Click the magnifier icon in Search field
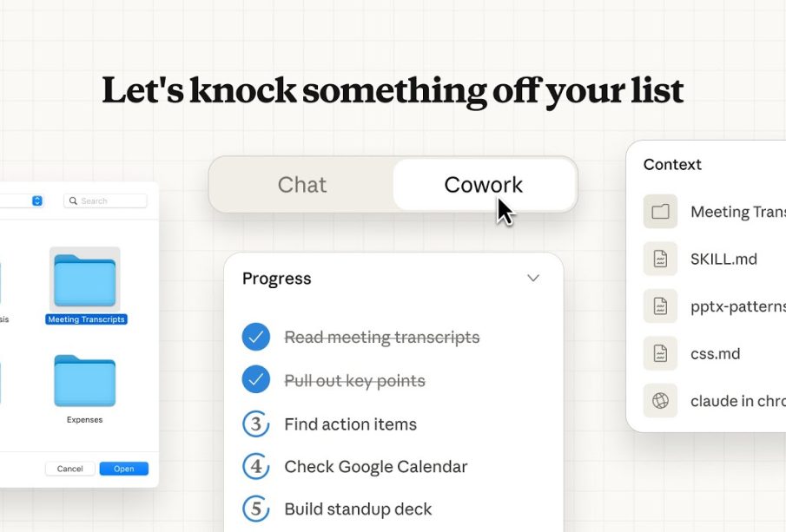 click(x=73, y=201)
